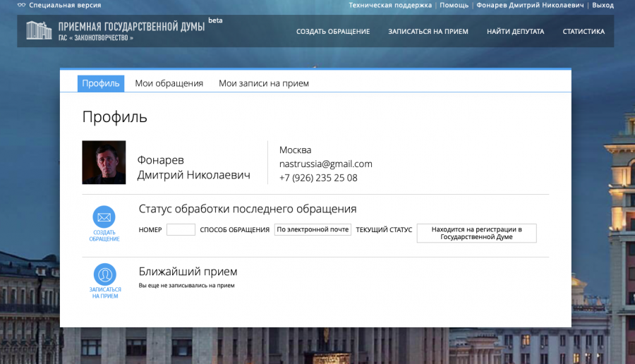Open НАЙТИ ДЕПУТАТА in top navigation

pyautogui.click(x=515, y=32)
